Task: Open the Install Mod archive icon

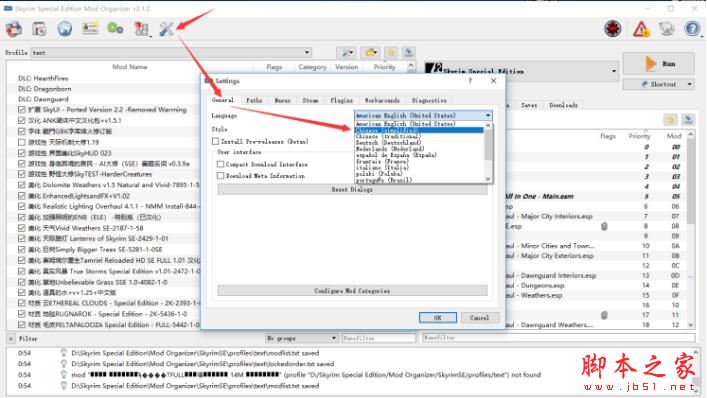Action: [39, 29]
